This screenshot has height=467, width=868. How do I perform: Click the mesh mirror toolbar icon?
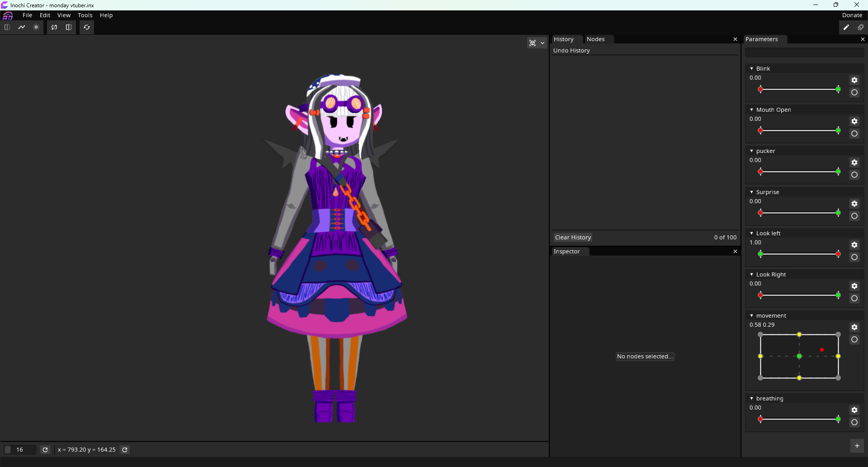tap(68, 27)
